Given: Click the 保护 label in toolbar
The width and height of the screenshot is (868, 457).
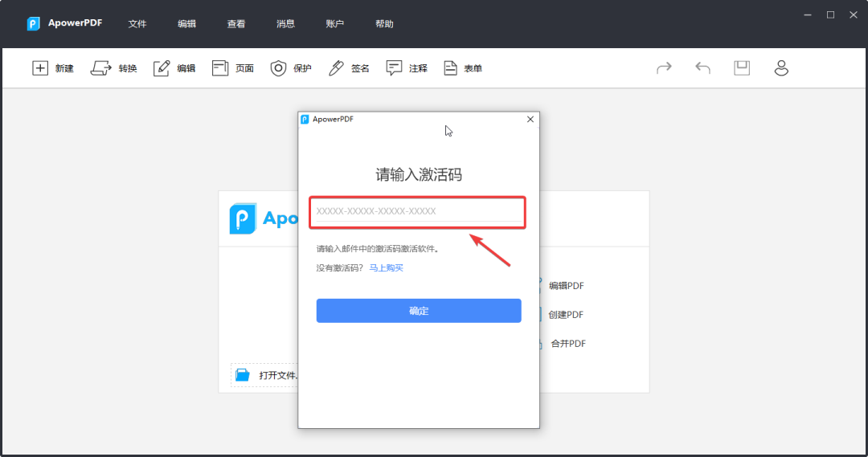Looking at the screenshot, I should click(302, 68).
